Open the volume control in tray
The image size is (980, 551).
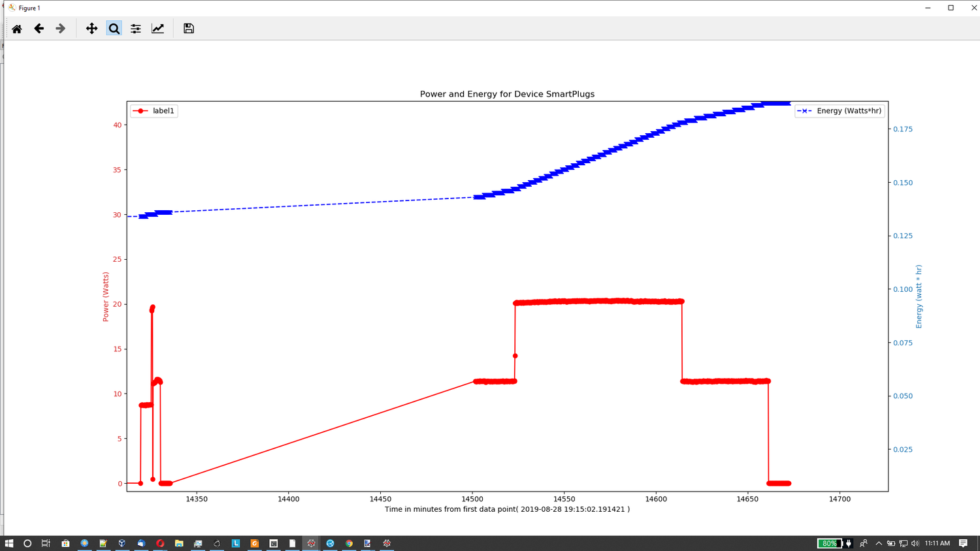[x=915, y=543]
